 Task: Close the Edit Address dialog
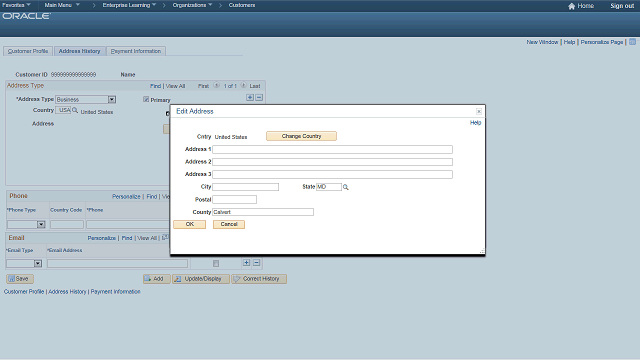[479, 111]
